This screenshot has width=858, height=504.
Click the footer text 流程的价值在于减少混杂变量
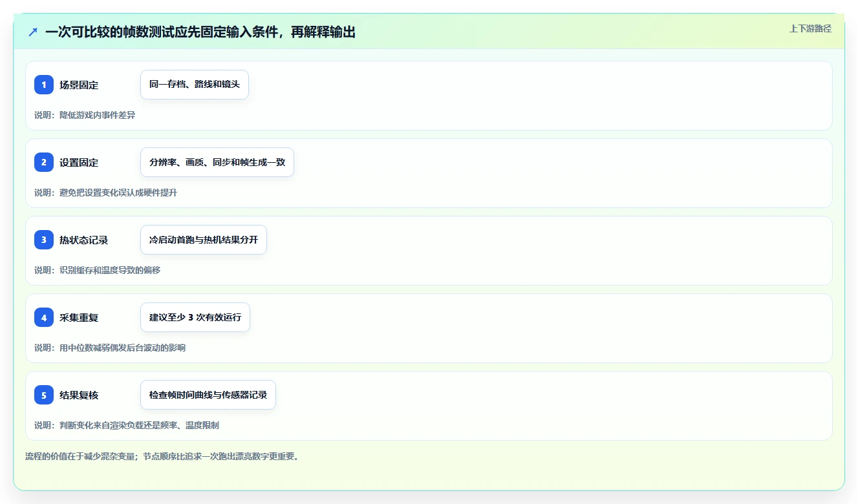[x=81, y=456]
